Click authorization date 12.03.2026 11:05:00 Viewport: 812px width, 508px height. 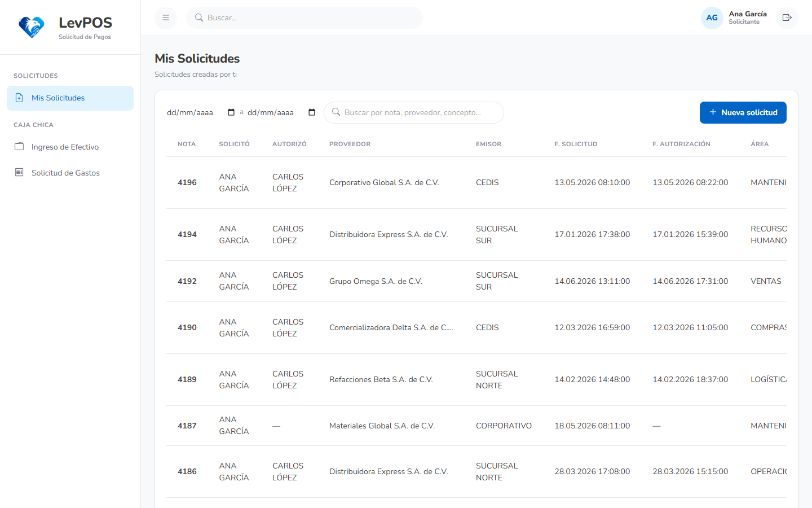(690, 327)
